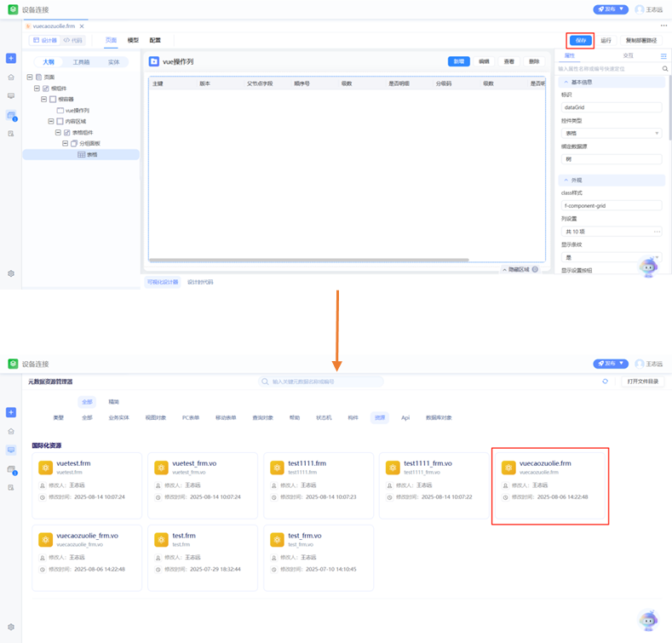Toggle the 隐藏区域 hide-area control below grid

(x=520, y=269)
